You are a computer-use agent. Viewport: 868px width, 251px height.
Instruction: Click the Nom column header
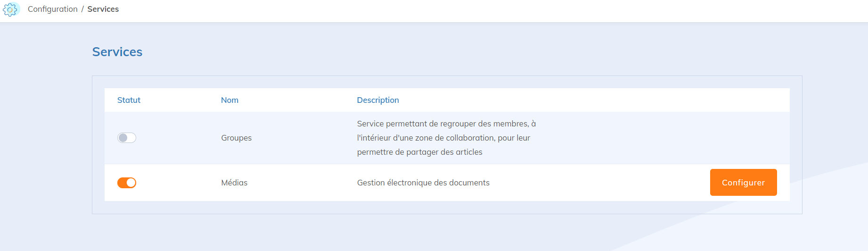pyautogui.click(x=229, y=100)
